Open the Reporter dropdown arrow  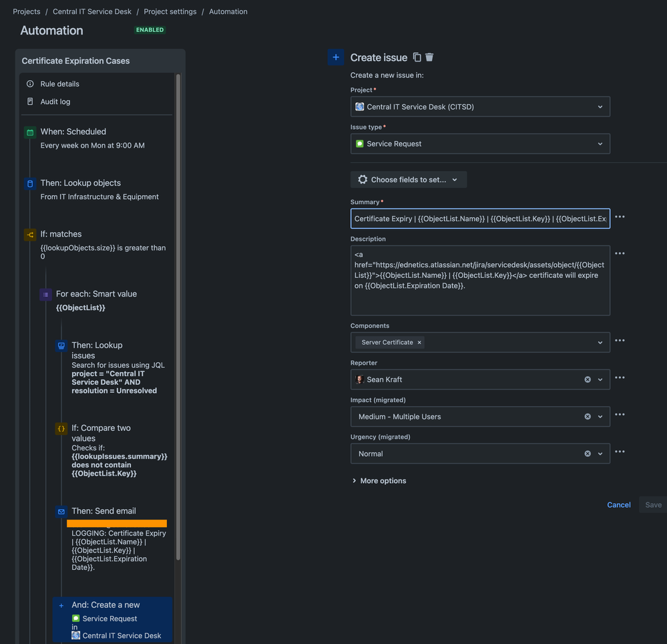click(600, 379)
